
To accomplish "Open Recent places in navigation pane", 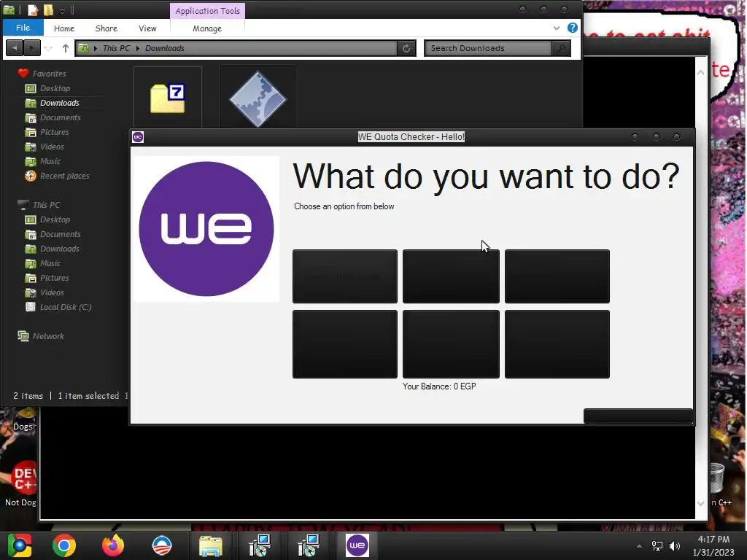I will pos(57,176).
